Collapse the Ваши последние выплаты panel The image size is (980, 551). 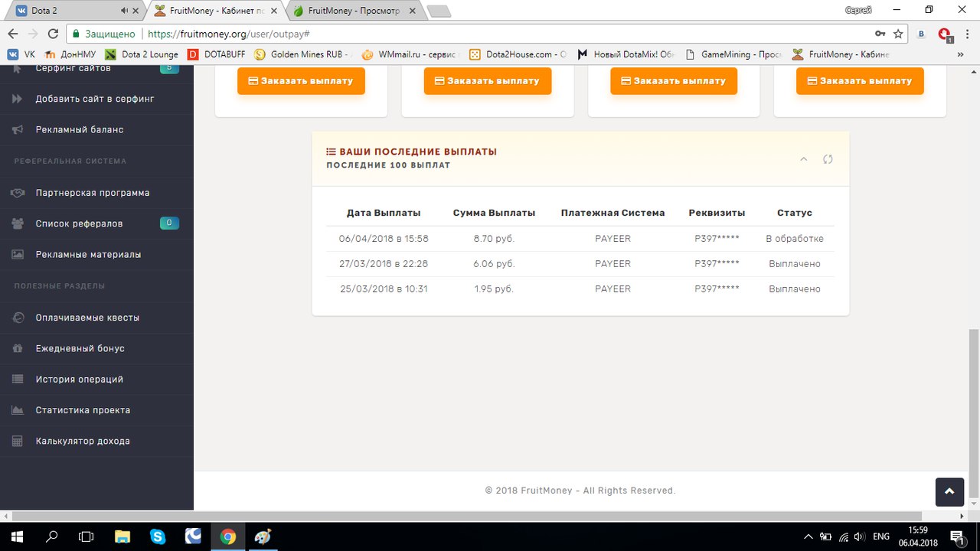[x=803, y=159]
